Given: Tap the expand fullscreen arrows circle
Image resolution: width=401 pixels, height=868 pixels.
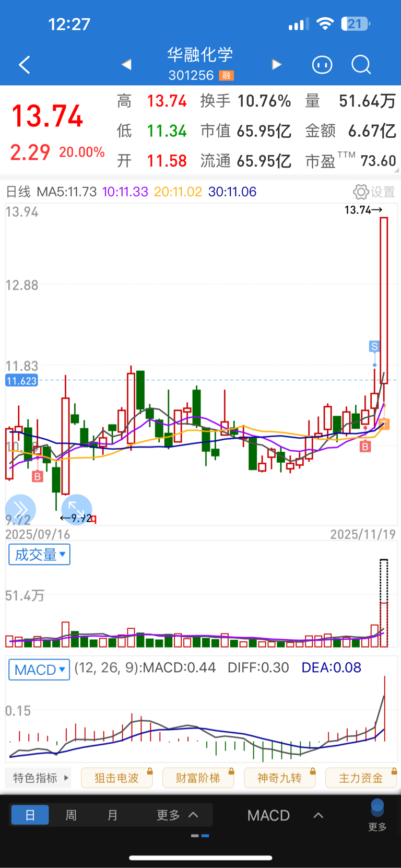Looking at the screenshot, I should point(77,509).
